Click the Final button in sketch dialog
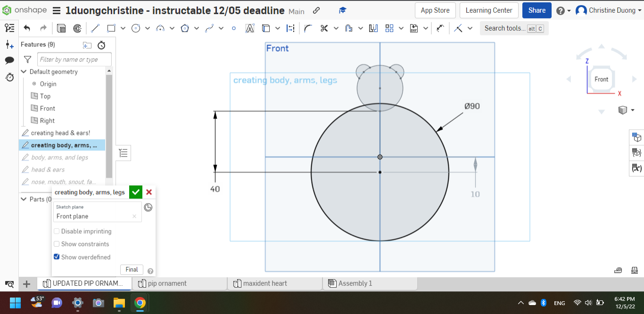The width and height of the screenshot is (644, 314). tap(132, 270)
